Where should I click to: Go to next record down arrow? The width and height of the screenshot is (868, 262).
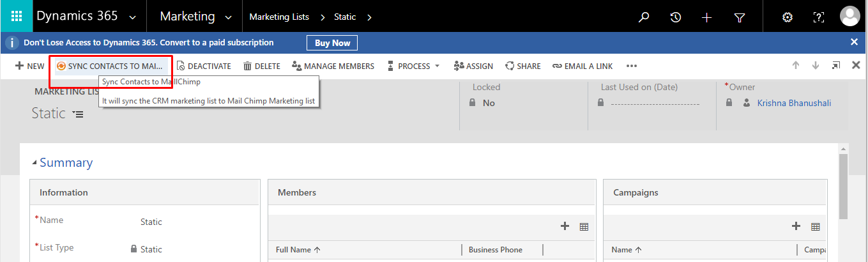816,65
